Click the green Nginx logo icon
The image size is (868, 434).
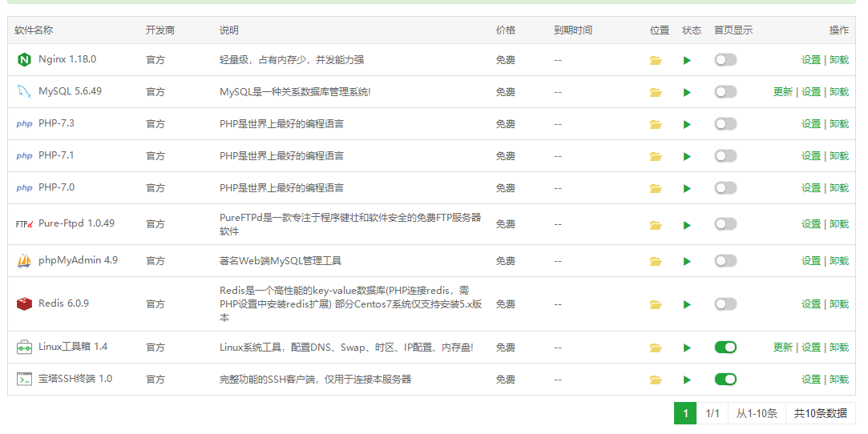click(x=24, y=60)
